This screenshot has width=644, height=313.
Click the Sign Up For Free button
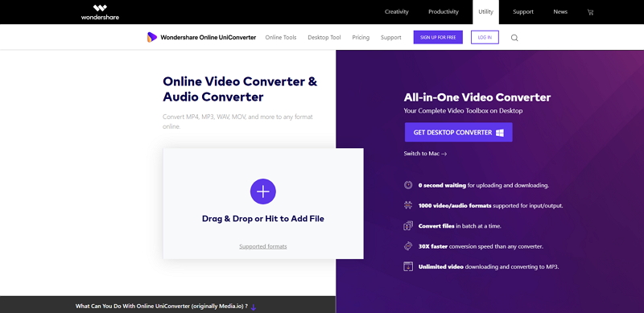tap(438, 37)
